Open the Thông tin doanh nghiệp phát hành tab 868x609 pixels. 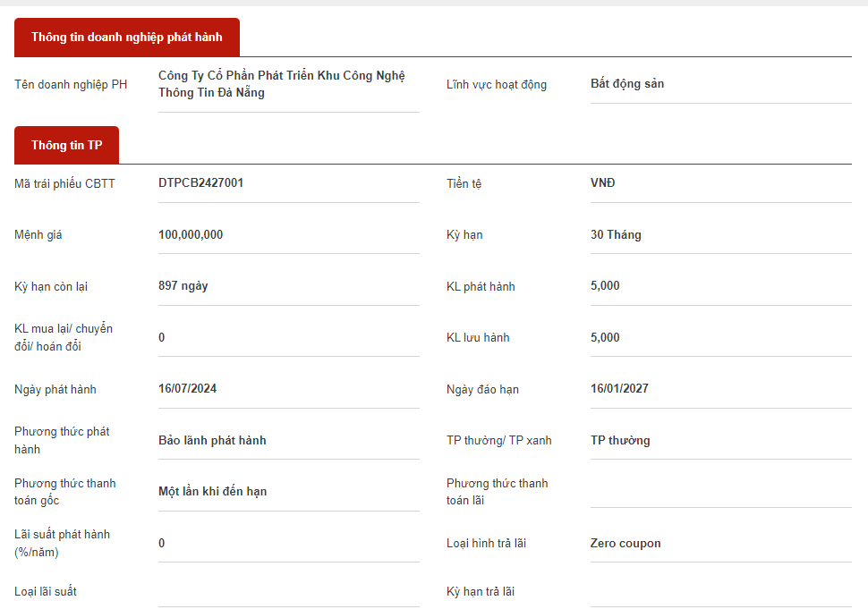tap(126, 38)
